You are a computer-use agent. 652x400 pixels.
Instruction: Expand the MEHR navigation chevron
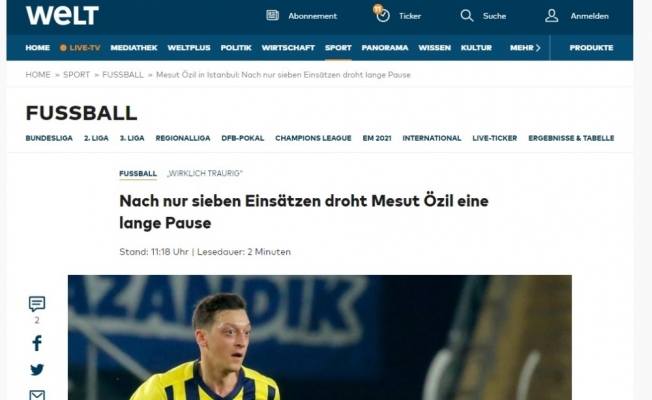(538, 48)
